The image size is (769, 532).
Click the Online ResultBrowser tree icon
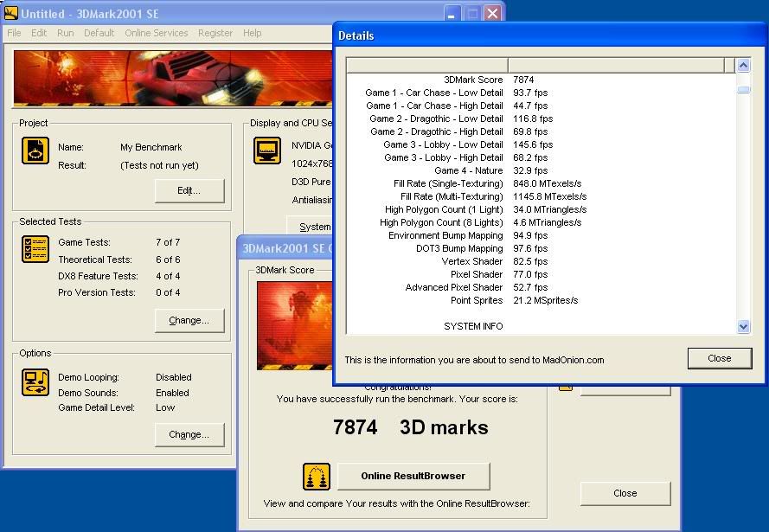point(316,476)
